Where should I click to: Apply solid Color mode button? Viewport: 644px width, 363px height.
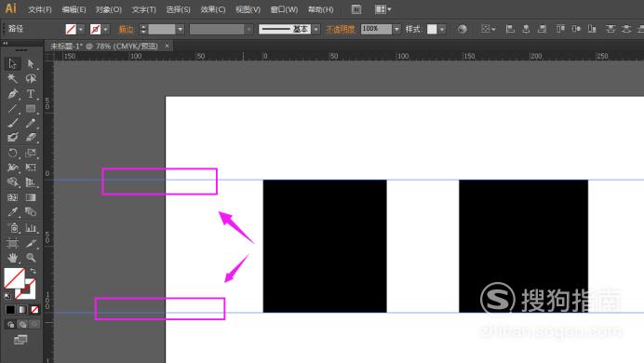tap(10, 310)
